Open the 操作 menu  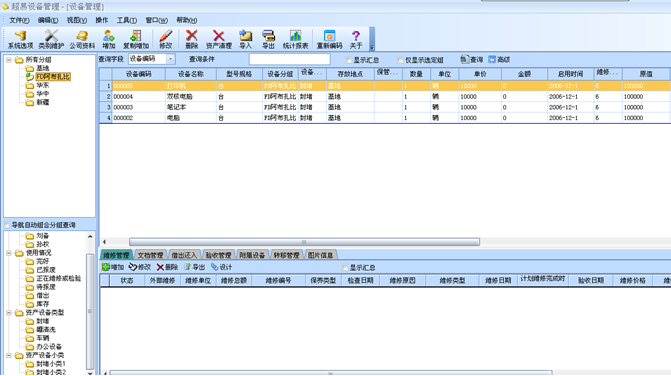[x=101, y=20]
